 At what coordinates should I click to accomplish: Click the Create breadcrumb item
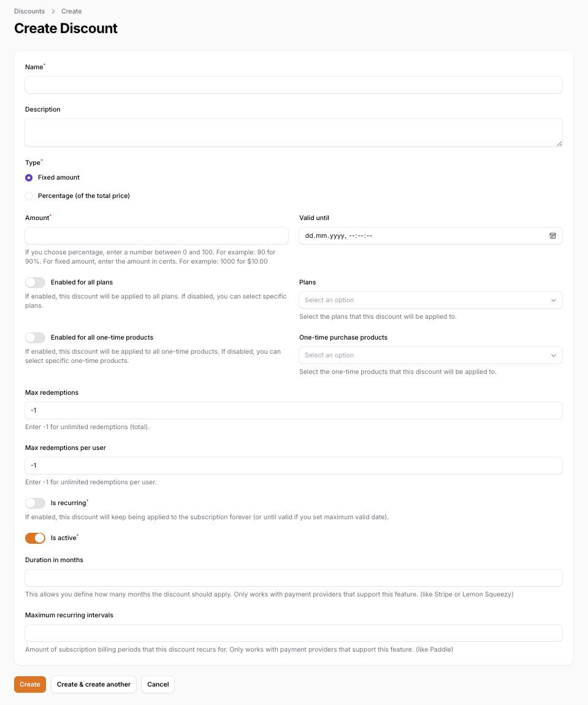coord(72,11)
